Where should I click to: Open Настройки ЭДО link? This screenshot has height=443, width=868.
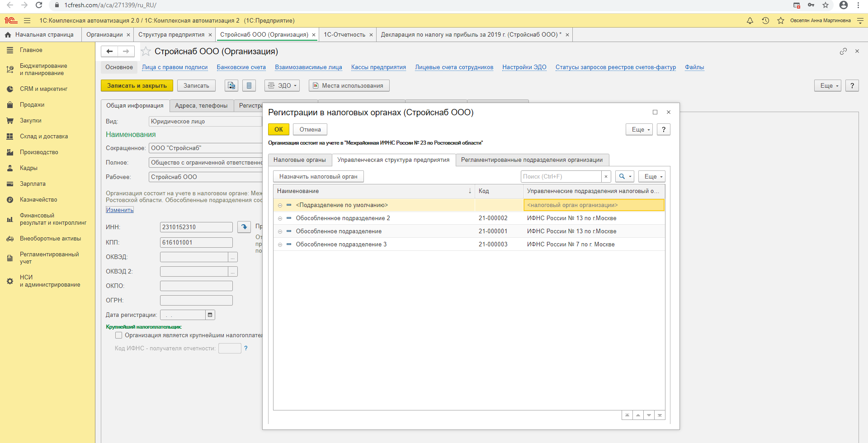[524, 67]
